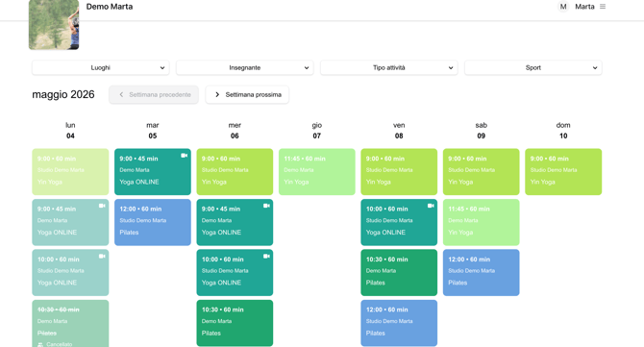Click video icon on Monday 10:00 Yoga ONLINE
The height and width of the screenshot is (347, 644).
click(x=102, y=257)
